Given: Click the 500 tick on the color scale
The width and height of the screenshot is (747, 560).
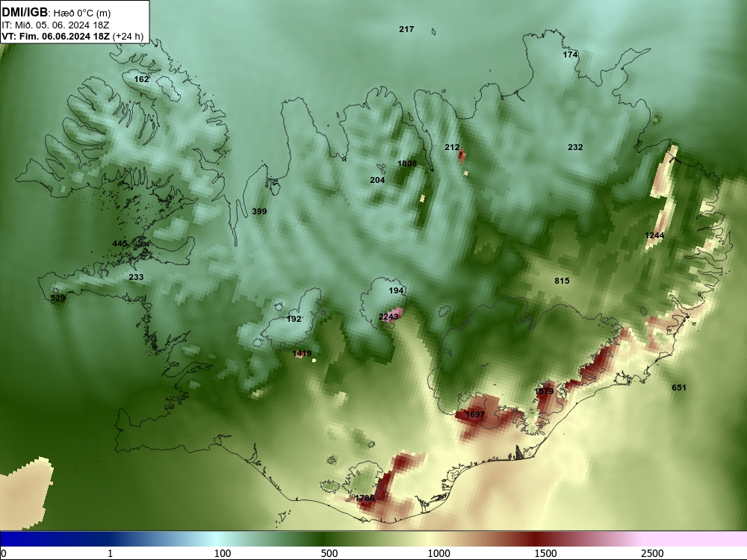Looking at the screenshot, I should [329, 553].
